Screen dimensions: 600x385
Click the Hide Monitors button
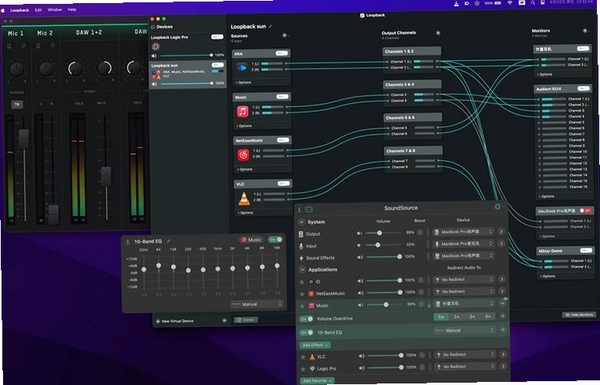tap(579, 315)
